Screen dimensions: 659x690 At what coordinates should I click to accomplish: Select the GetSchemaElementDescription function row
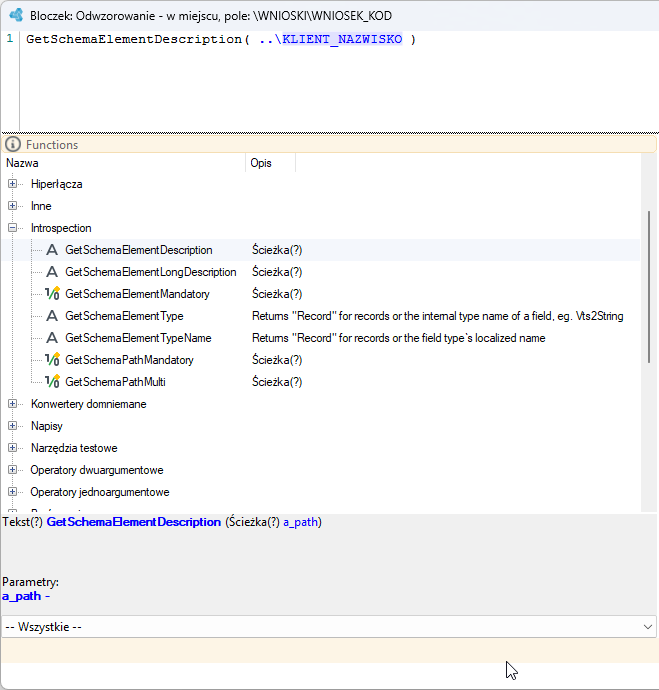click(321, 250)
